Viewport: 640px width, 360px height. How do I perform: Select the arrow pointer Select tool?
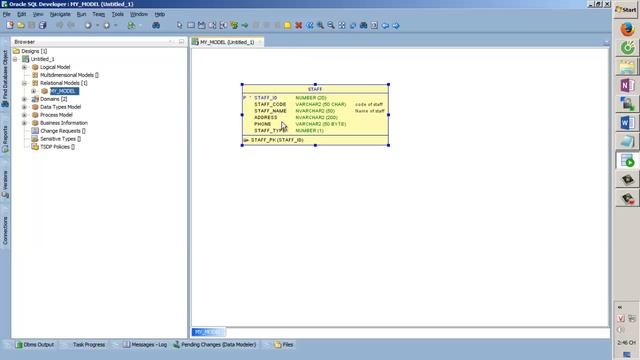click(180, 25)
